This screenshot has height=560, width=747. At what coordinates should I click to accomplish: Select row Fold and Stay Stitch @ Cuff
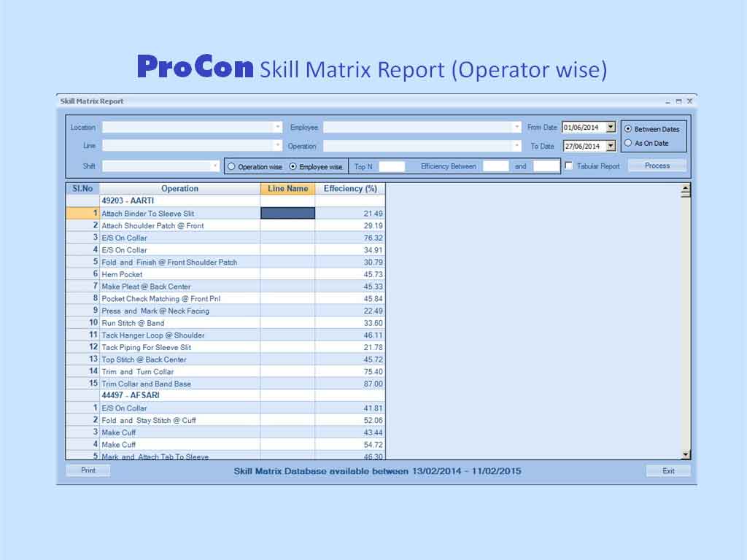(x=225, y=421)
